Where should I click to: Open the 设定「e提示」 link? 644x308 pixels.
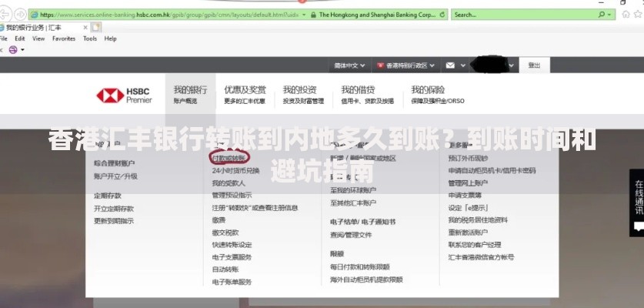click(469, 208)
